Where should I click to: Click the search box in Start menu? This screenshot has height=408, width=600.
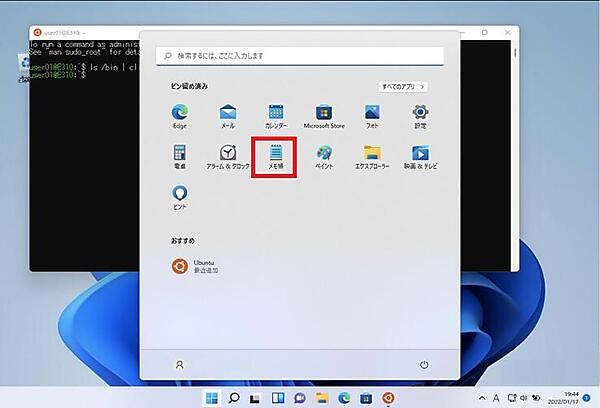click(x=300, y=56)
